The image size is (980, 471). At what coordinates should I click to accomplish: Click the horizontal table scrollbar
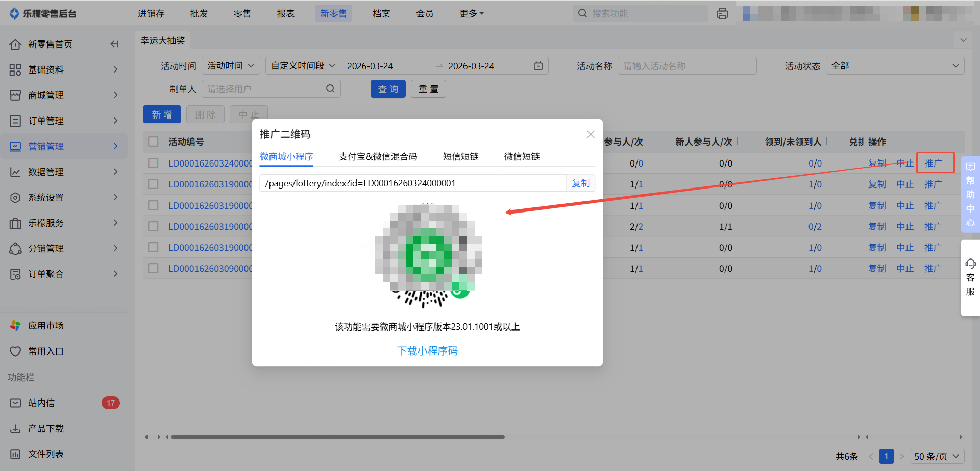point(337,437)
